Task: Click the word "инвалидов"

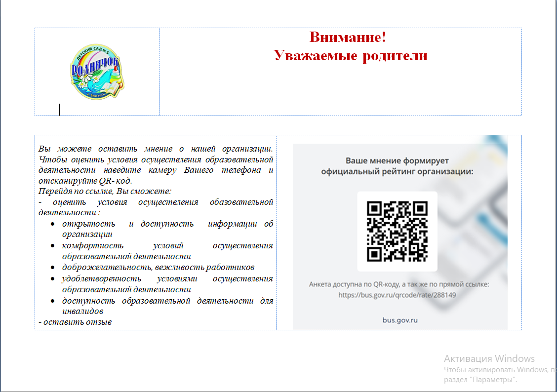Action: 83,312
